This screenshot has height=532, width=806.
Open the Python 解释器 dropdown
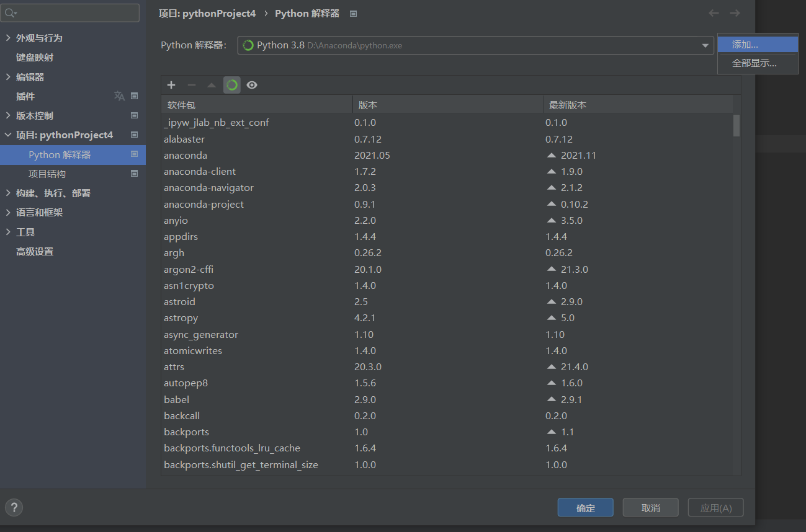[704, 45]
